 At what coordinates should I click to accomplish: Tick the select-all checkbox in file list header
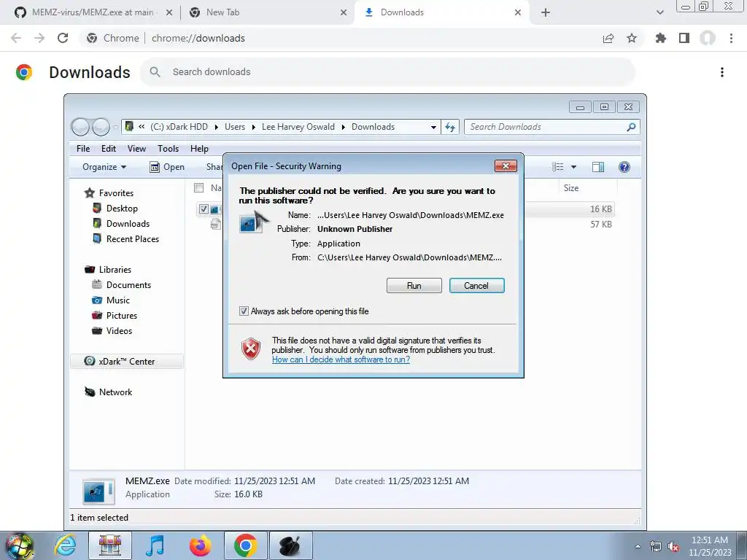point(199,187)
